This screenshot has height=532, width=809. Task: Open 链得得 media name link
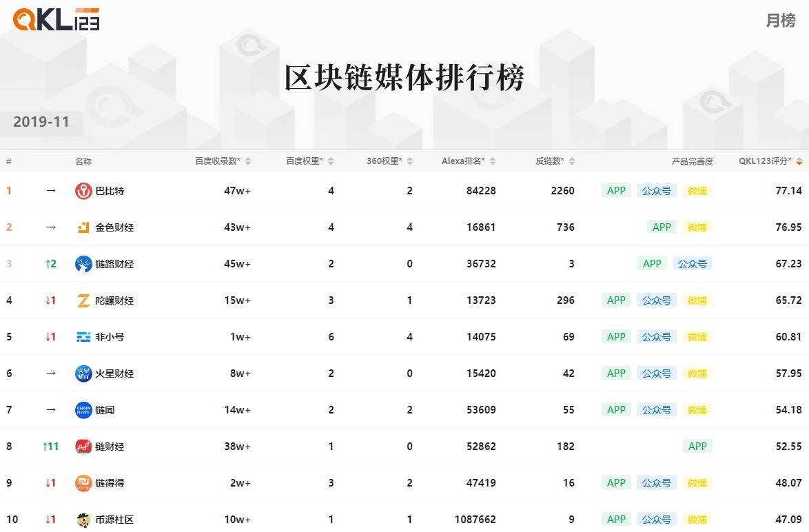[x=110, y=483]
